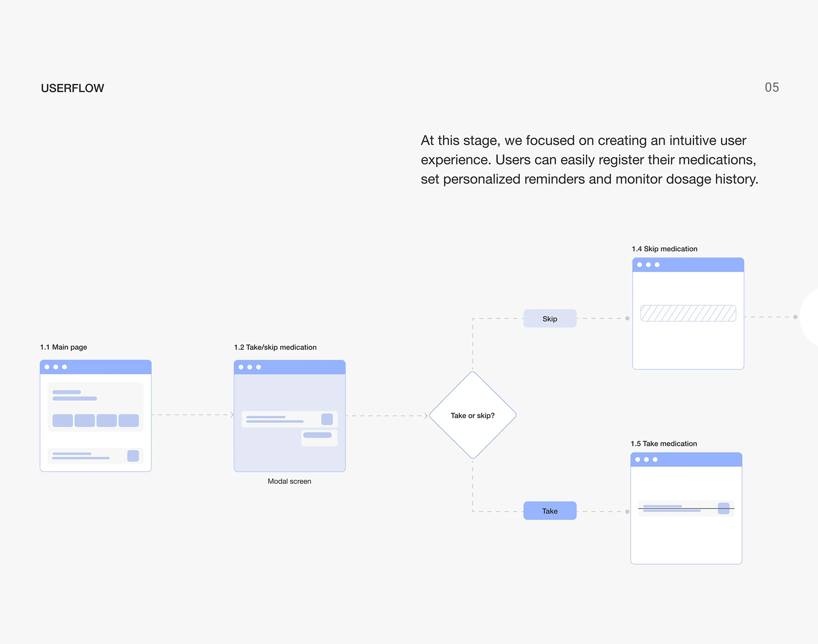Screen dimensions: 818x644
Task: Click the arrowhead pointing into decision diamond
Action: point(426,416)
